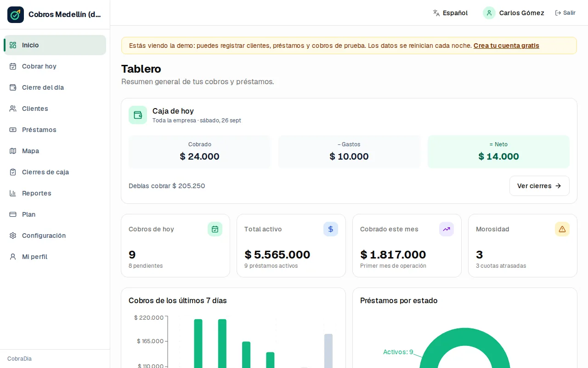Click the Total activo dollar icon
This screenshot has height=368, width=588.
tap(331, 229)
